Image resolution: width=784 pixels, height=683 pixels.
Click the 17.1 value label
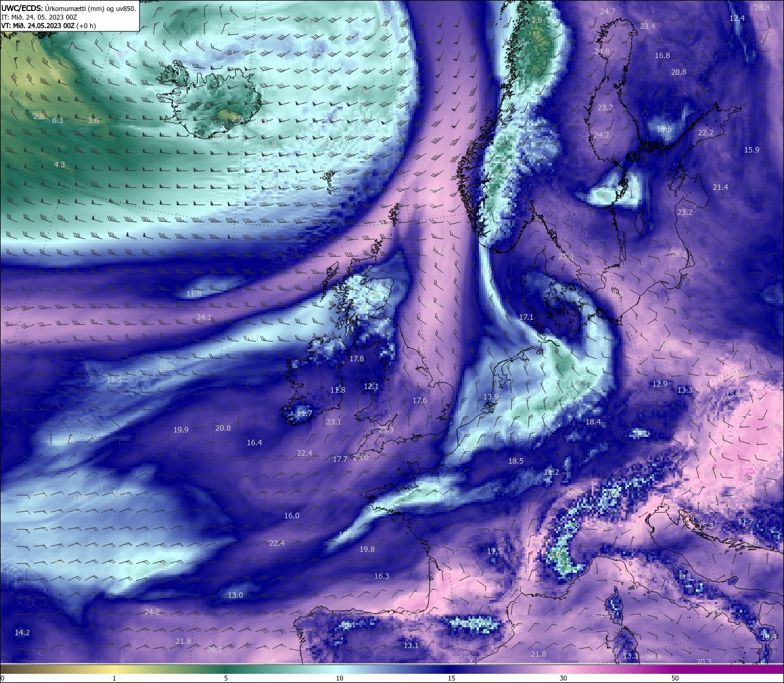pos(526,317)
